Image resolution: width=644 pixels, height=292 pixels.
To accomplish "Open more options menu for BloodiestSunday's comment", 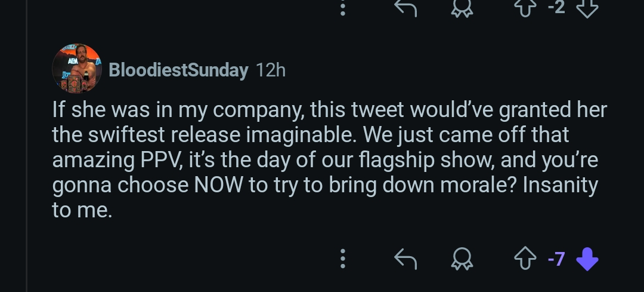I will [342, 259].
